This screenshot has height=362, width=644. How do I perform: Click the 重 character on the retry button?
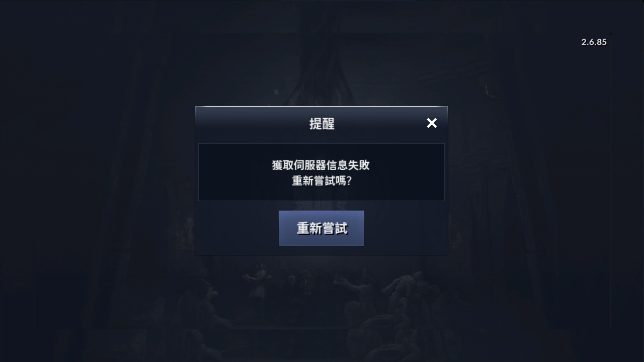click(303, 228)
